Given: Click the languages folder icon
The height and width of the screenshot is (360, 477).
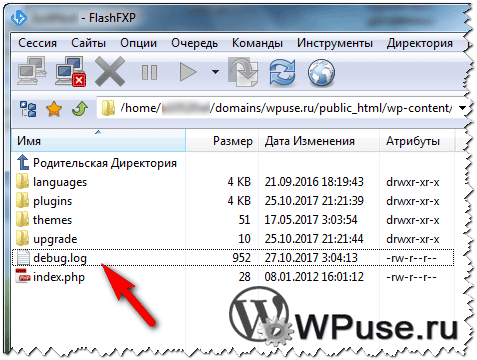Looking at the screenshot, I should (x=22, y=181).
